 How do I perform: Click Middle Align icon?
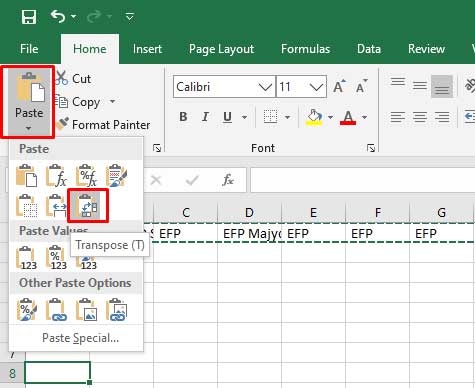pos(420,86)
